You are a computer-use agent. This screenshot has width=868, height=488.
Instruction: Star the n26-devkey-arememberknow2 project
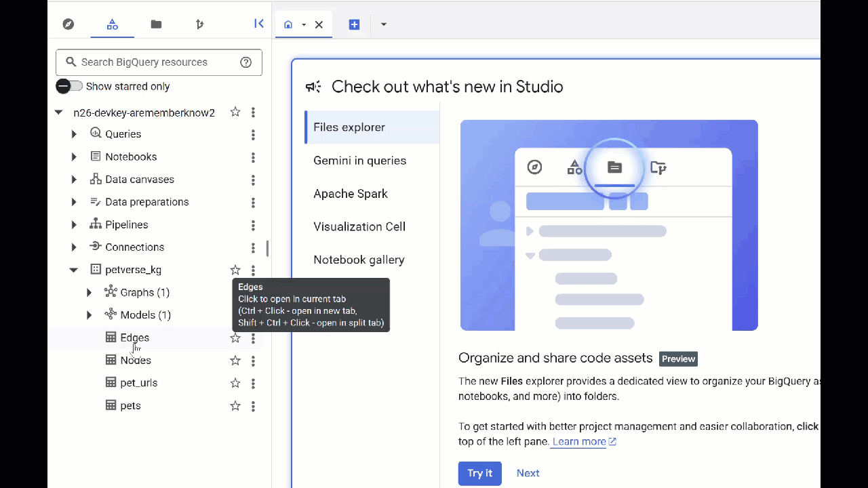(235, 112)
